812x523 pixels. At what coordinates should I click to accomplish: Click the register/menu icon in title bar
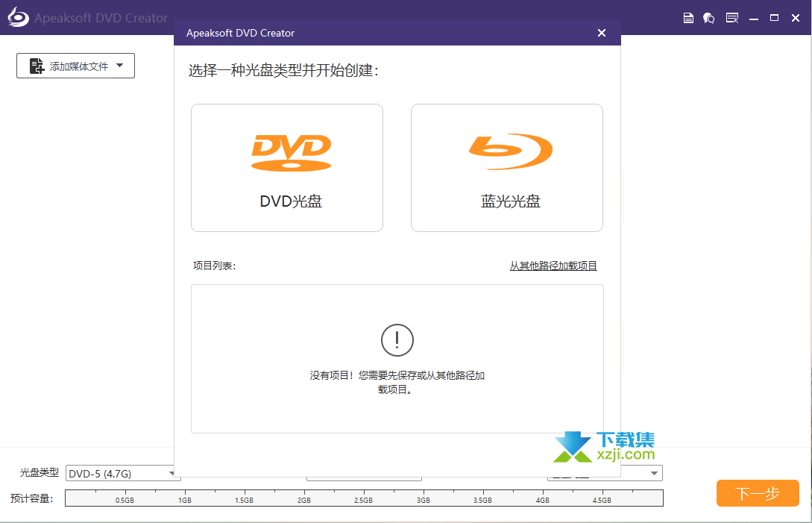(x=731, y=18)
